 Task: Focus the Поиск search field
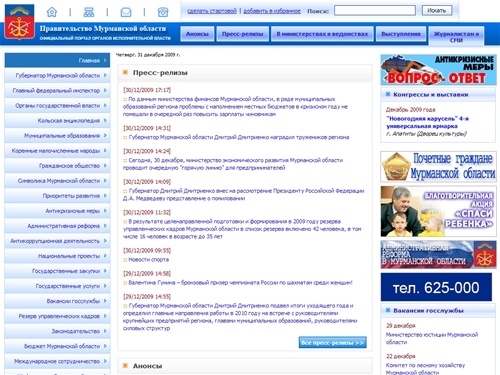coord(375,10)
